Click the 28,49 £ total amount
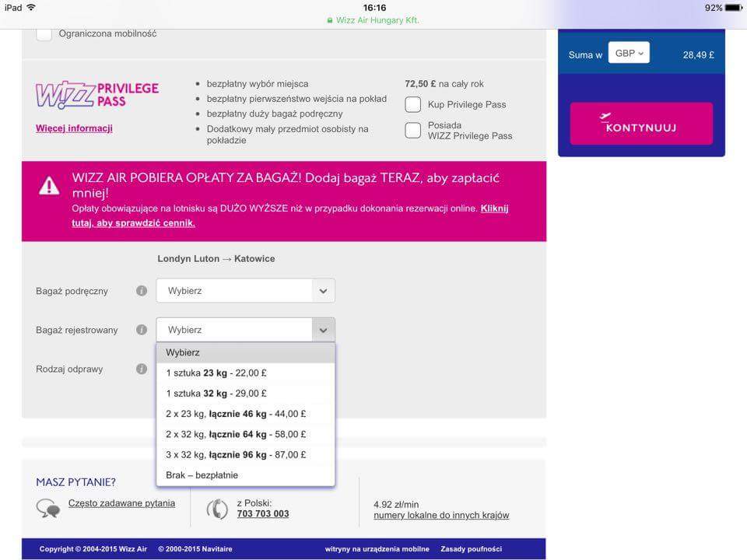 tap(699, 54)
